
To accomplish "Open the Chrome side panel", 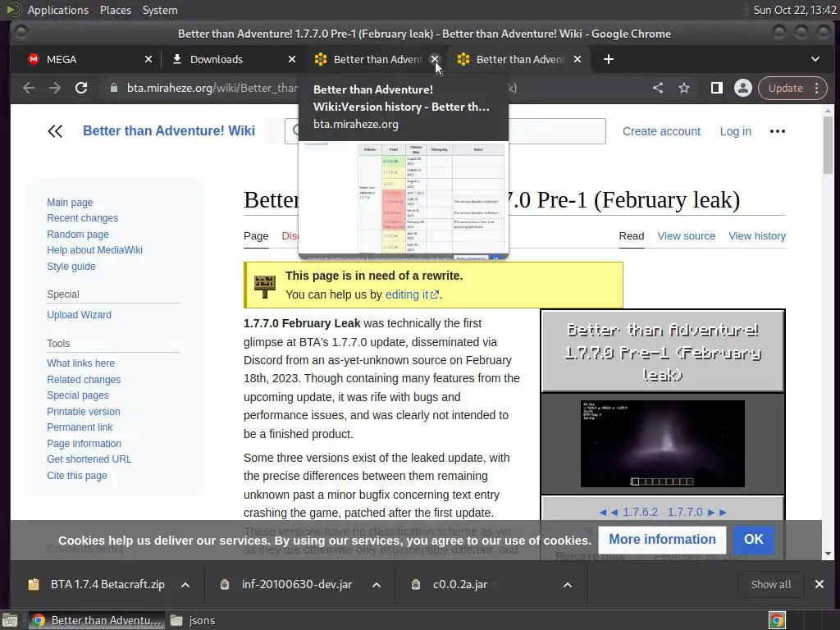I will [x=716, y=88].
